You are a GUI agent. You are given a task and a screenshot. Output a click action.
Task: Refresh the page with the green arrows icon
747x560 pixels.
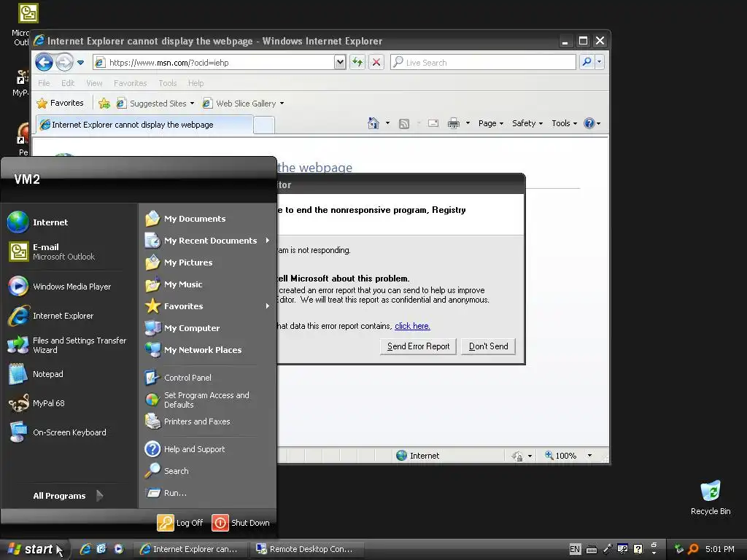357,62
